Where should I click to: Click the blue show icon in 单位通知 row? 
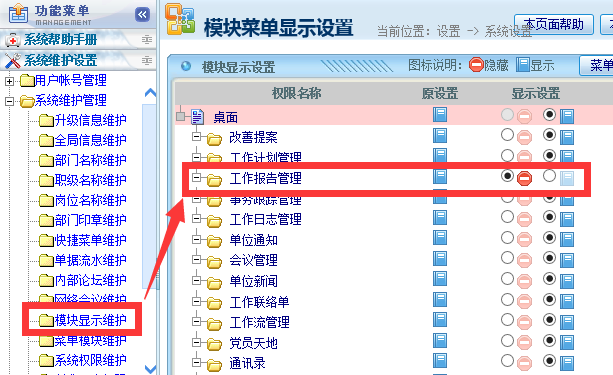pos(567,239)
